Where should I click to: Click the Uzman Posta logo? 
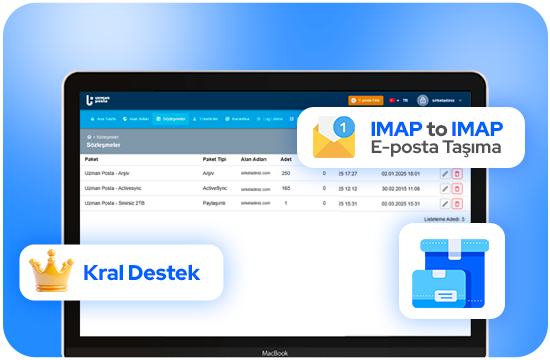tap(98, 100)
